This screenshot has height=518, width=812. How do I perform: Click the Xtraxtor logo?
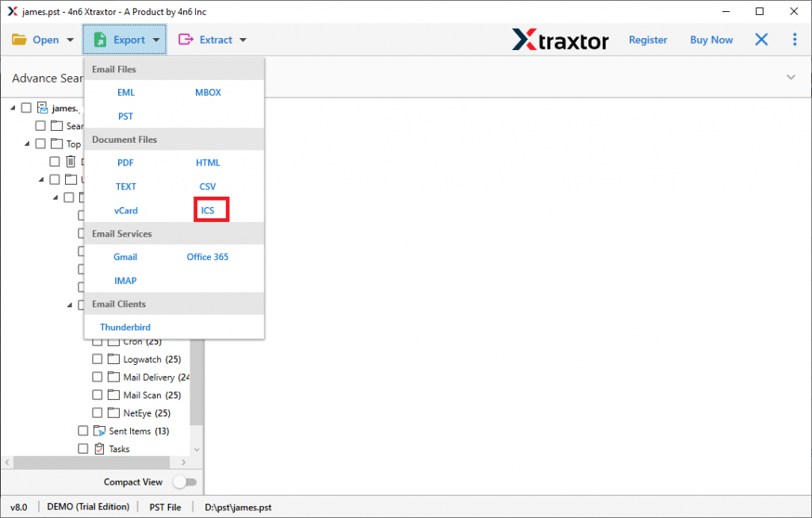(x=561, y=40)
